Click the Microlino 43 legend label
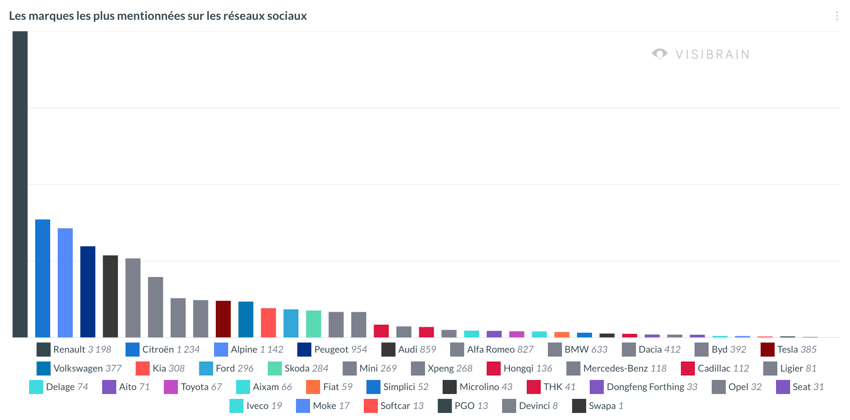This screenshot has height=420, width=850. 485,387
